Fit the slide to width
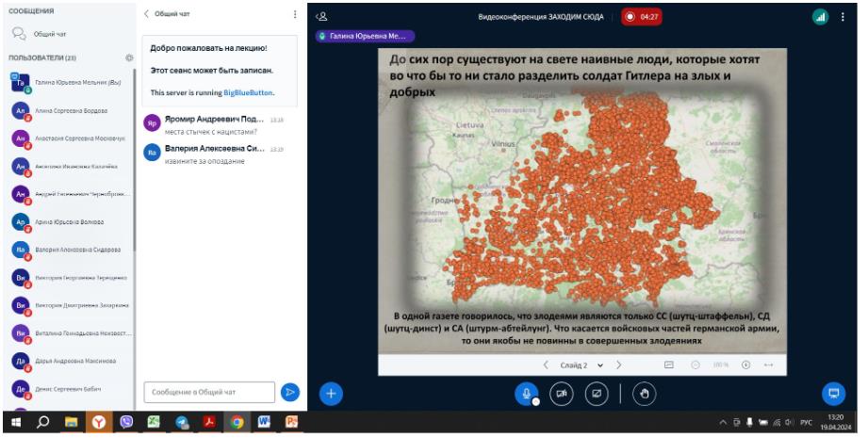This screenshot has width=868, height=438. (x=768, y=365)
